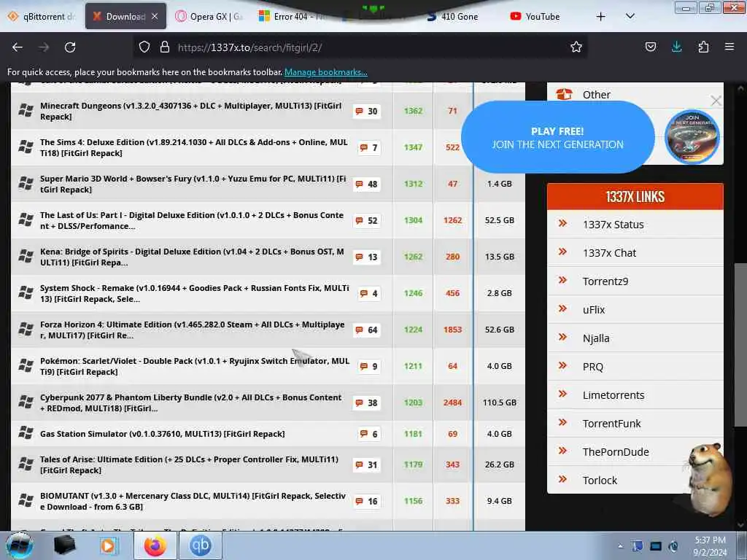Open Tales of Arise Ultimate Edition torrent
Screen dimensions: 747x560
(189, 464)
